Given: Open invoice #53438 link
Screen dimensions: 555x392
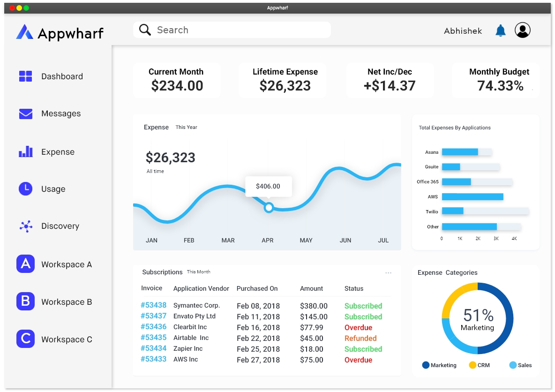Looking at the screenshot, I should click(153, 305).
